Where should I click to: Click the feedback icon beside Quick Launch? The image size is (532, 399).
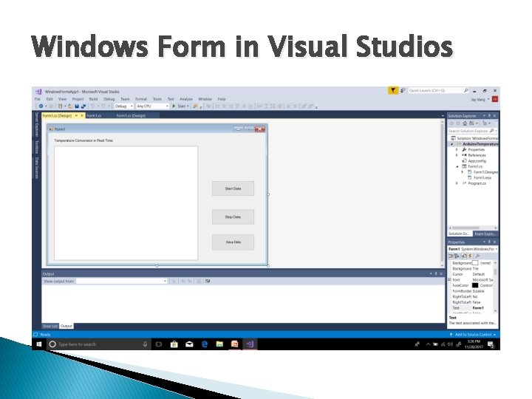(403, 91)
